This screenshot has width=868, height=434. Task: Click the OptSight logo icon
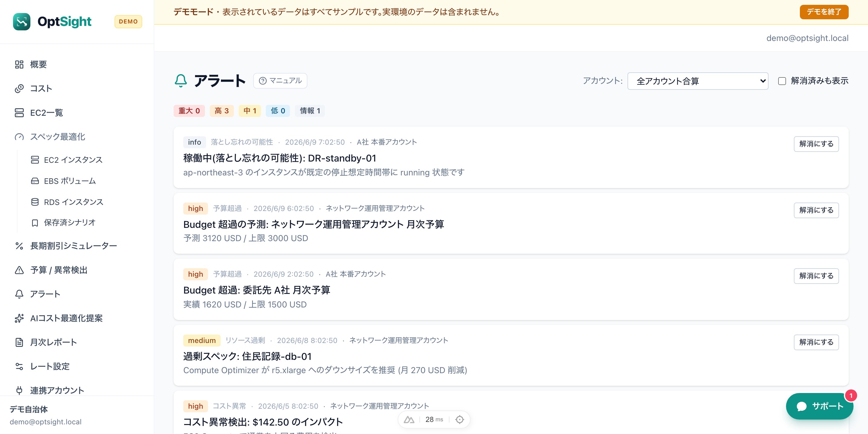click(x=22, y=22)
